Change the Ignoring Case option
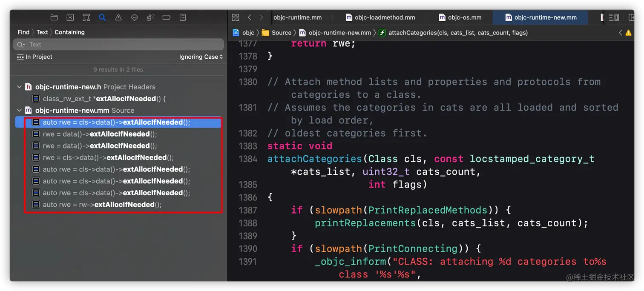The height and width of the screenshot is (291, 644). point(201,57)
